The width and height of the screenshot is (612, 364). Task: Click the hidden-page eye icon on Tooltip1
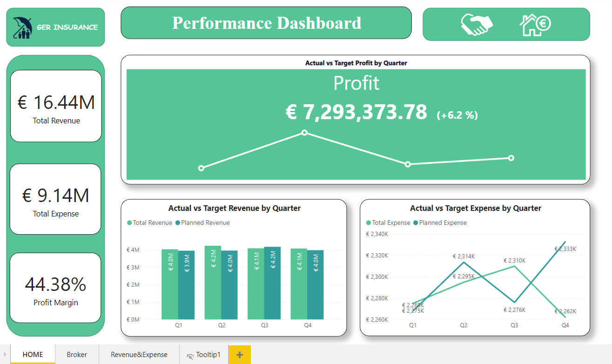[190, 356]
